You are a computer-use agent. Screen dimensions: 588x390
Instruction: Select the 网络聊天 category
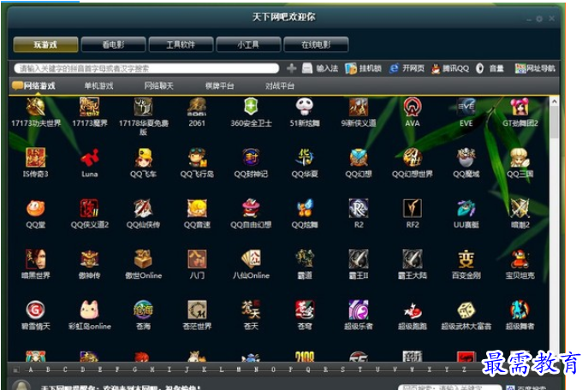coord(159,86)
